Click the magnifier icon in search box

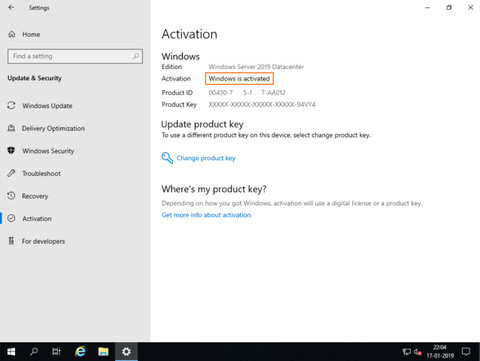click(136, 56)
